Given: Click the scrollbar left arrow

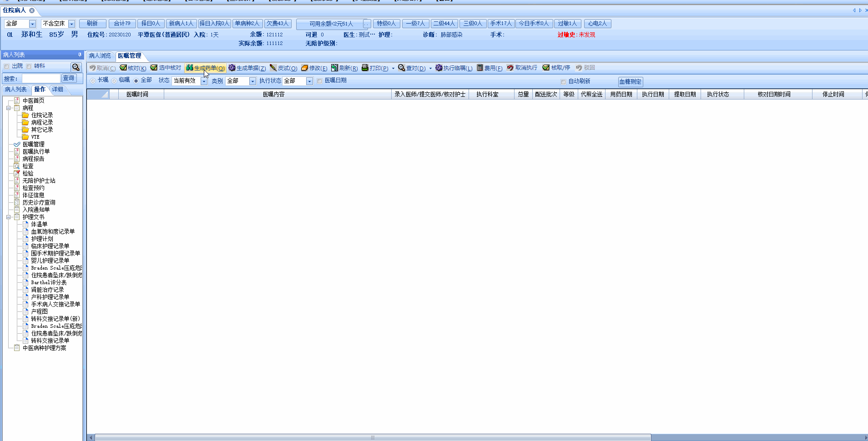Looking at the screenshot, I should click(91, 437).
